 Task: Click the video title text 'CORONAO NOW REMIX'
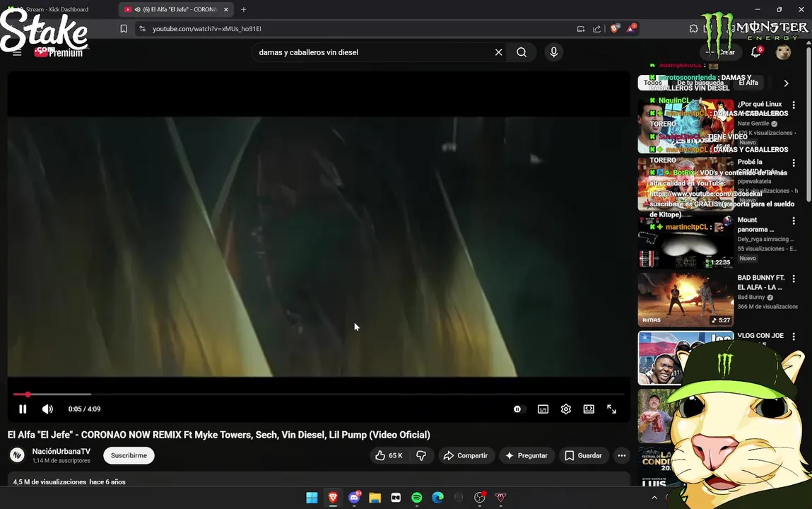131,435
